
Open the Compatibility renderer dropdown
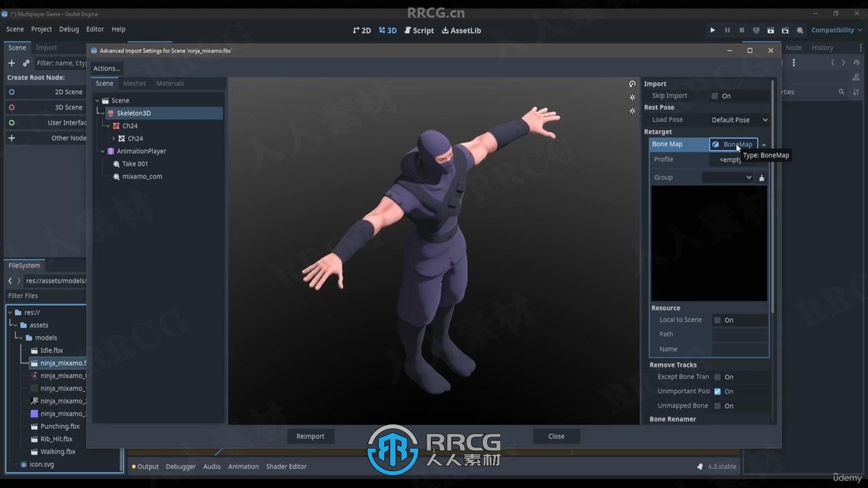tap(837, 30)
